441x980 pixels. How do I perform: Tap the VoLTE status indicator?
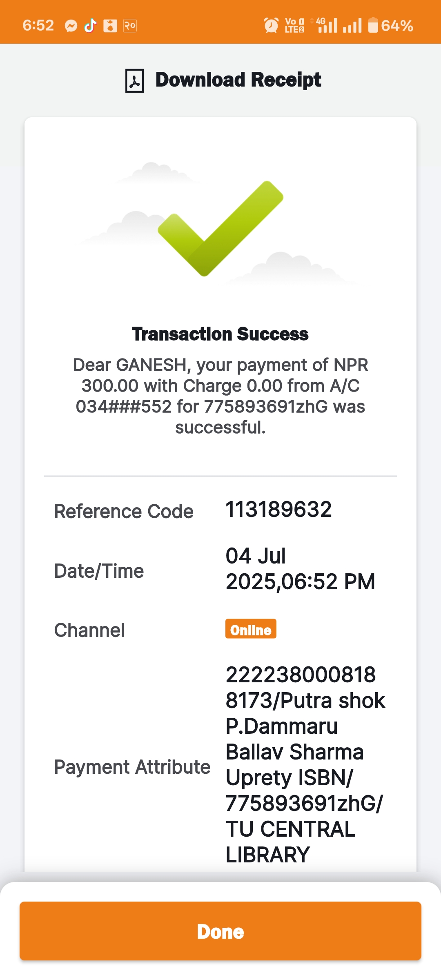tap(294, 25)
